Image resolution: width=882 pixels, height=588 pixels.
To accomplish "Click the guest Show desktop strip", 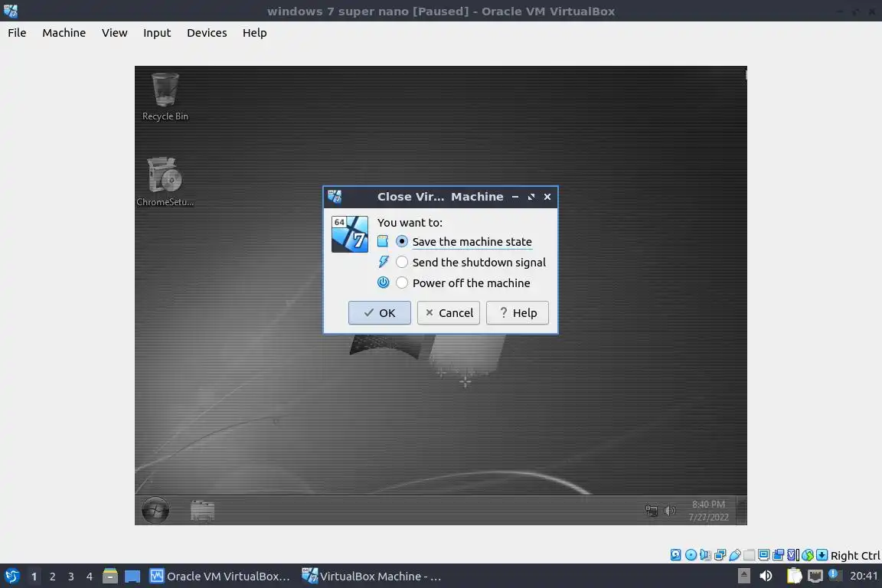I will [742, 511].
